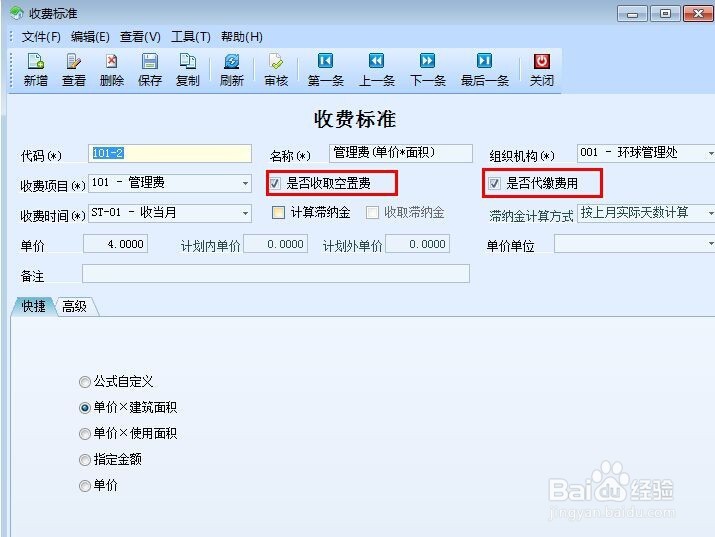Select the 公式自定义 radio option

(x=85, y=382)
